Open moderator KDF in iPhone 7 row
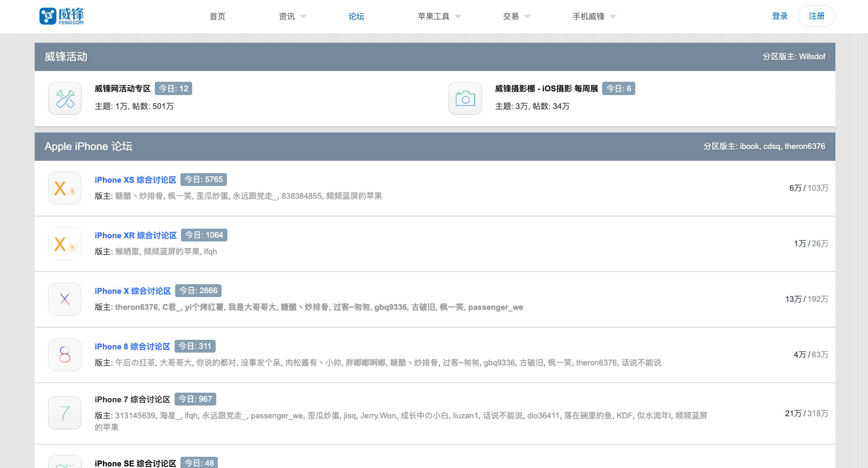The height and width of the screenshot is (468, 868). coord(625,416)
